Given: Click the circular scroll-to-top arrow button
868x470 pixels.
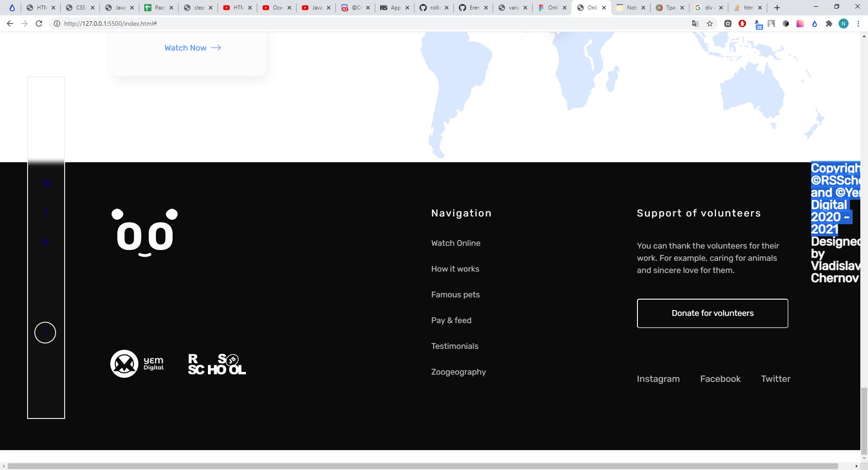Looking at the screenshot, I should click(45, 333).
